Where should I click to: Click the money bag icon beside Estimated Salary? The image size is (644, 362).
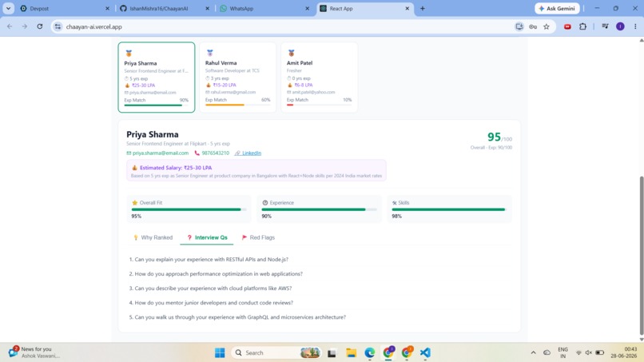point(134,168)
